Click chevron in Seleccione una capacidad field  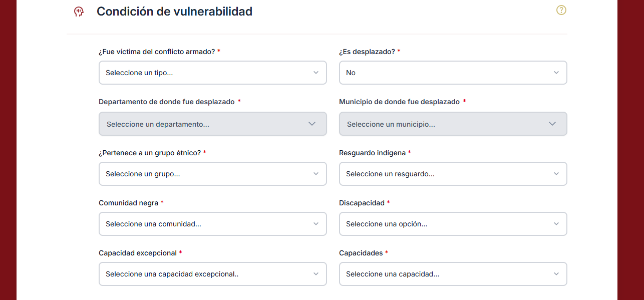click(x=556, y=274)
